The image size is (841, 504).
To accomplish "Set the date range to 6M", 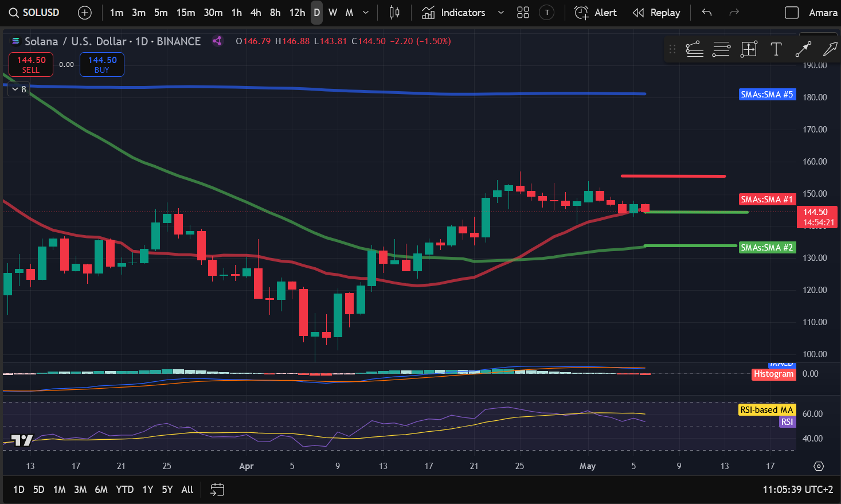I will [x=101, y=490].
